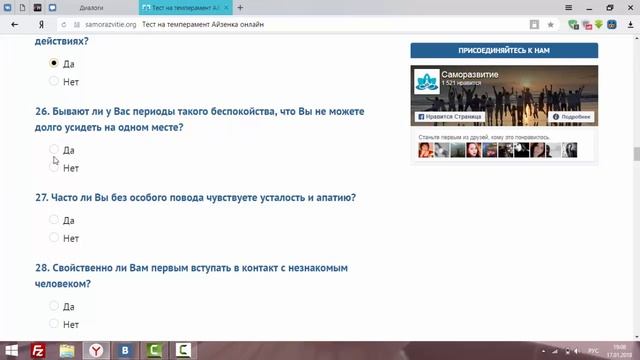Select Да for question 27
The height and width of the screenshot is (360, 640).
click(x=53, y=219)
